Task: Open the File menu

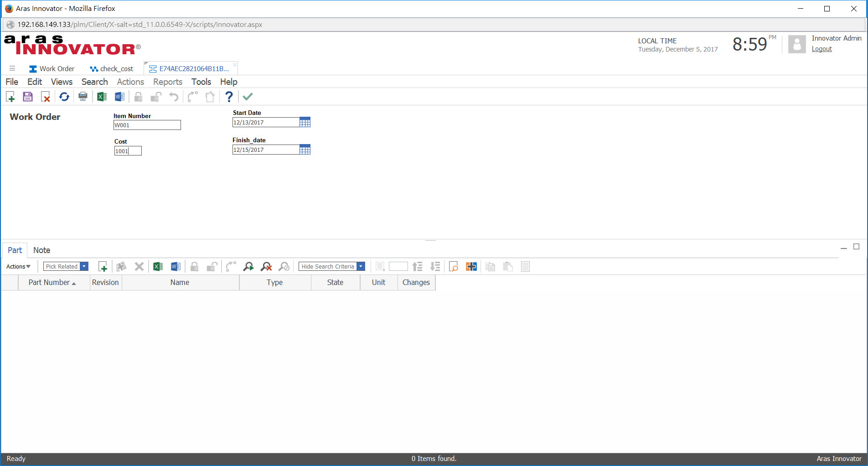Action: tap(12, 82)
